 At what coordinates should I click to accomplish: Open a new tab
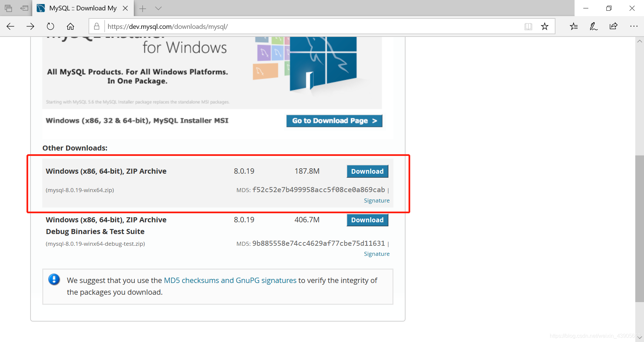[x=143, y=8]
